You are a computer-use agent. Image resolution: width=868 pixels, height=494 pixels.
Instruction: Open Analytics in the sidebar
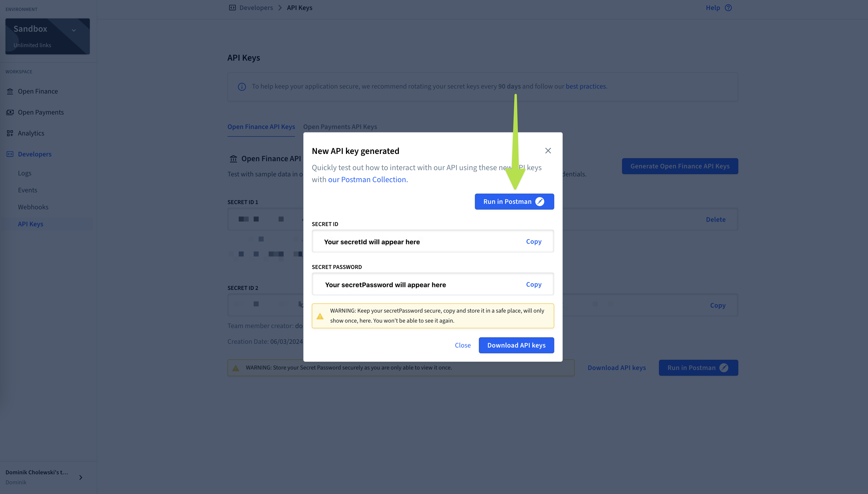(x=31, y=133)
